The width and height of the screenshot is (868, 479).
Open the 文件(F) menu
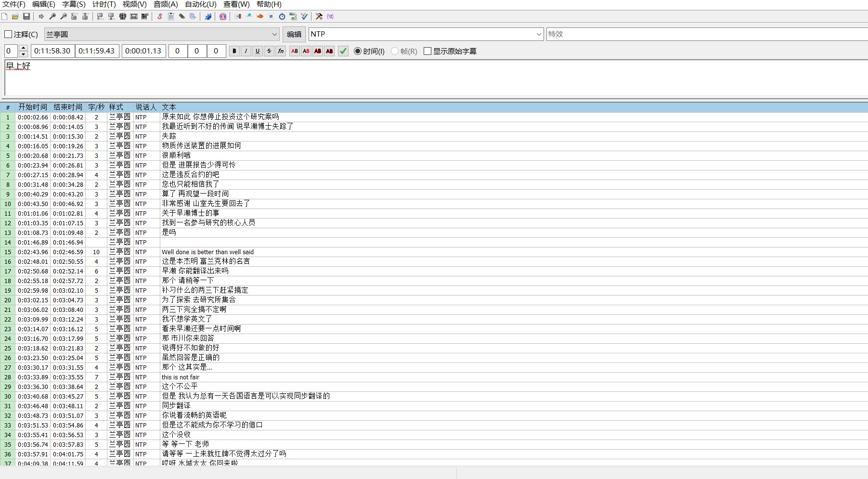click(x=14, y=4)
